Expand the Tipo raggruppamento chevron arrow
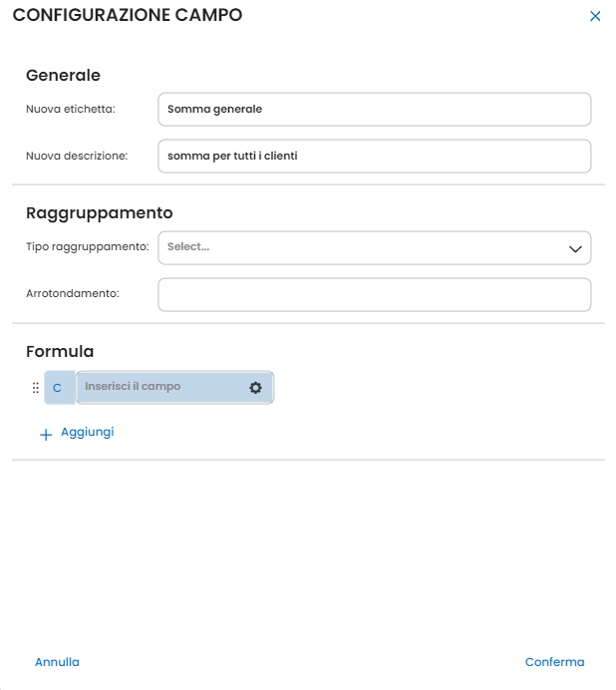The height and width of the screenshot is (690, 616). [x=574, y=248]
